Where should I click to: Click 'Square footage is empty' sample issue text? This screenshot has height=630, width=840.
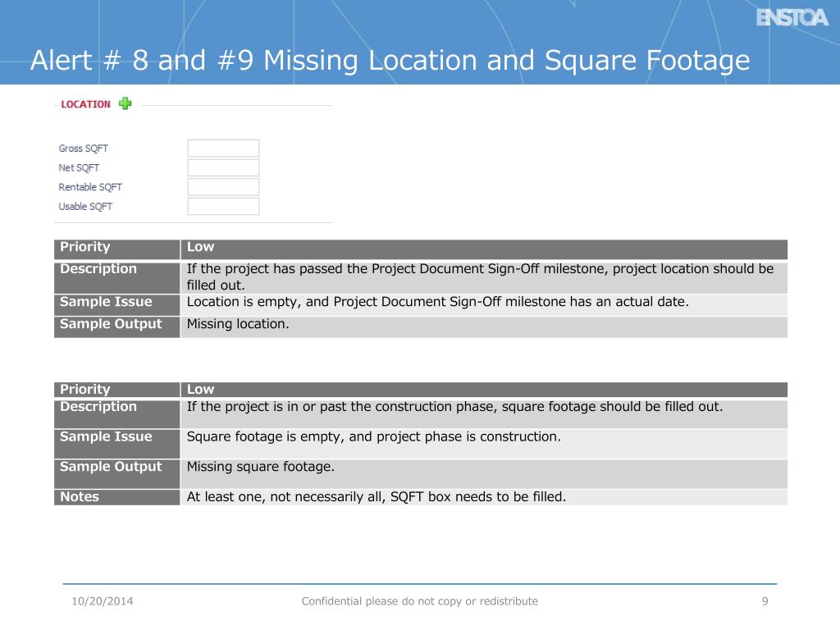pos(373,436)
